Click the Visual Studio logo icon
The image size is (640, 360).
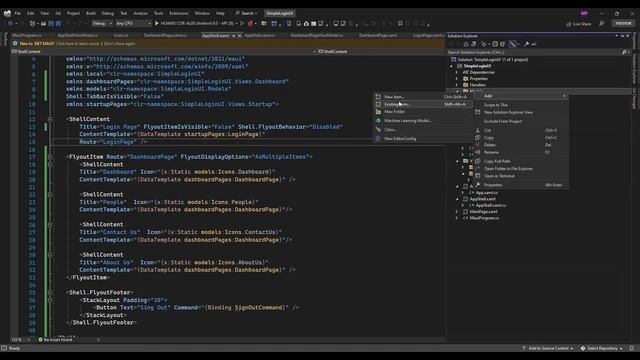[x=7, y=13]
